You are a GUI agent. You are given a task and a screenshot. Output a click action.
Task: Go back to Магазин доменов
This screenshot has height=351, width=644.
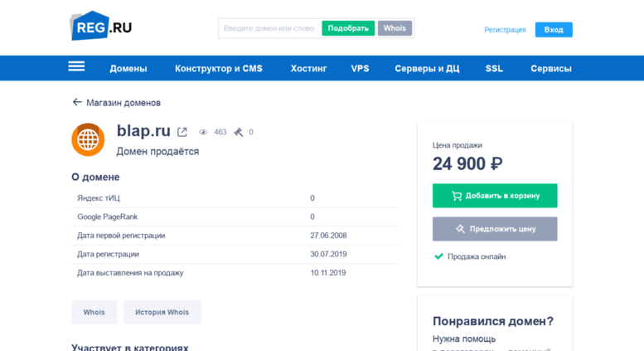pos(123,103)
